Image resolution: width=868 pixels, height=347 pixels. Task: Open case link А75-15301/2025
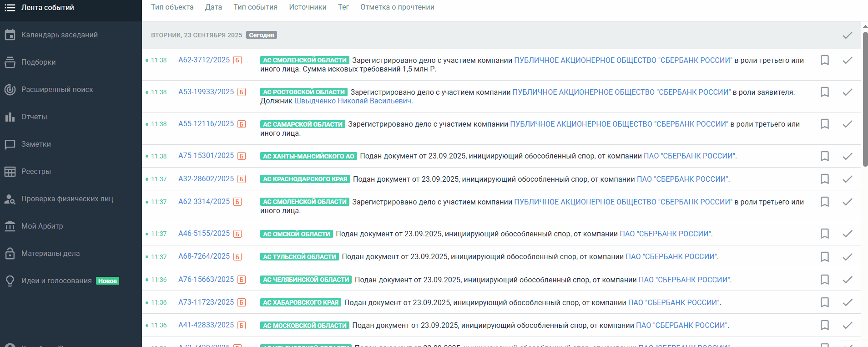[206, 156]
